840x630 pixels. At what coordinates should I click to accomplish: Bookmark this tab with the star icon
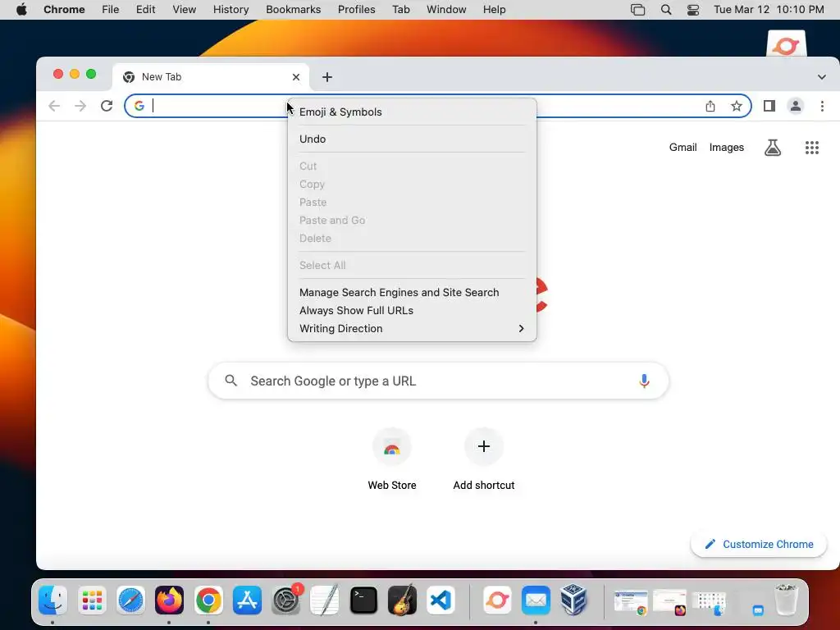point(737,106)
